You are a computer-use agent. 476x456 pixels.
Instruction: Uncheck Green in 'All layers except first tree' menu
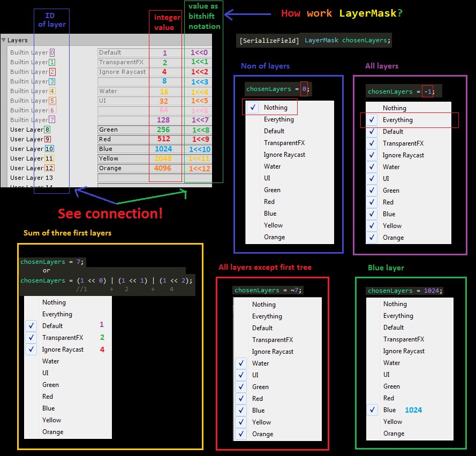[277, 387]
